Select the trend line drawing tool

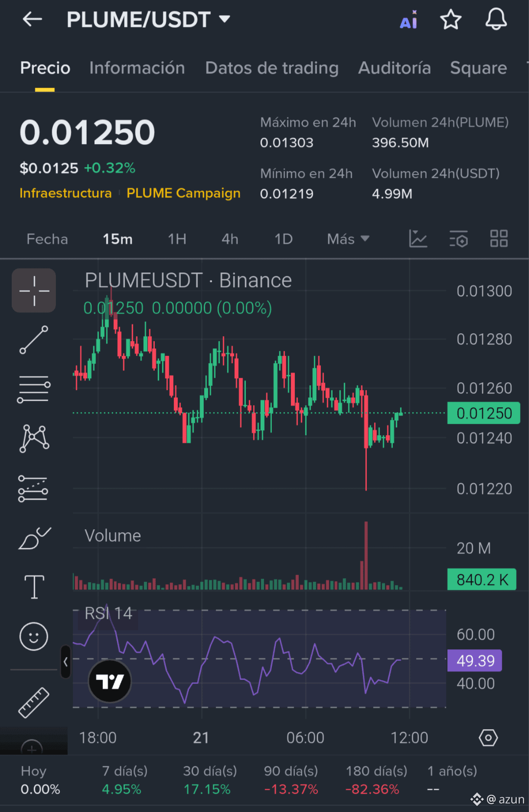34,340
